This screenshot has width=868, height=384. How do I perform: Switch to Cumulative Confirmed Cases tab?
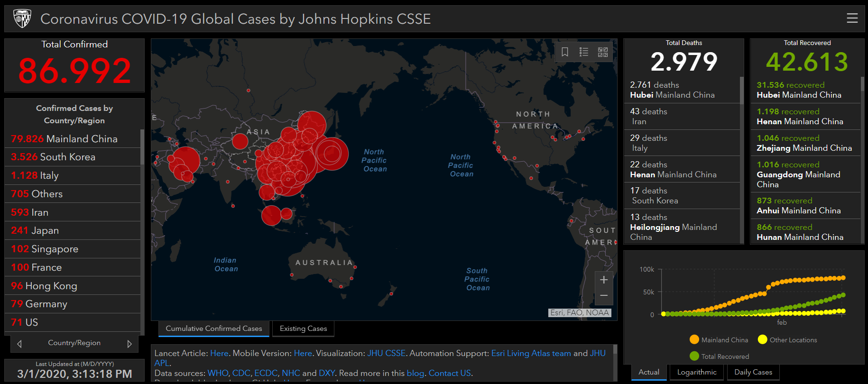coord(214,329)
